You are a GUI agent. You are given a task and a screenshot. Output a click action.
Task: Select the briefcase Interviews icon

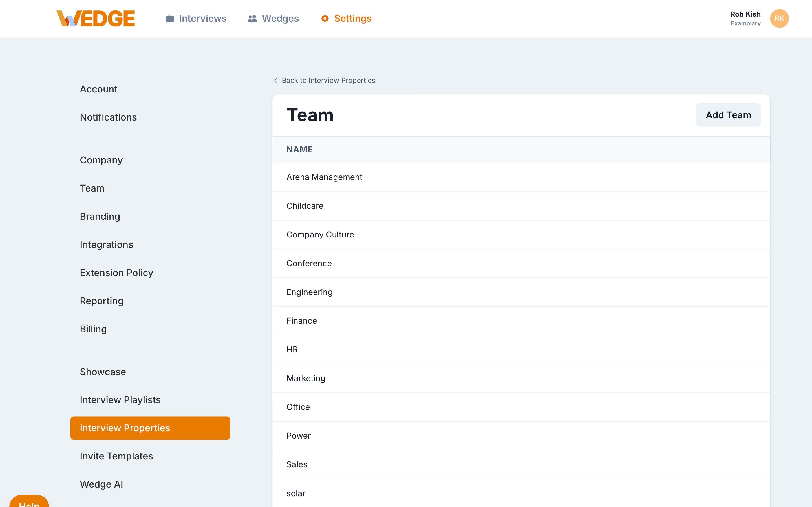click(x=169, y=18)
